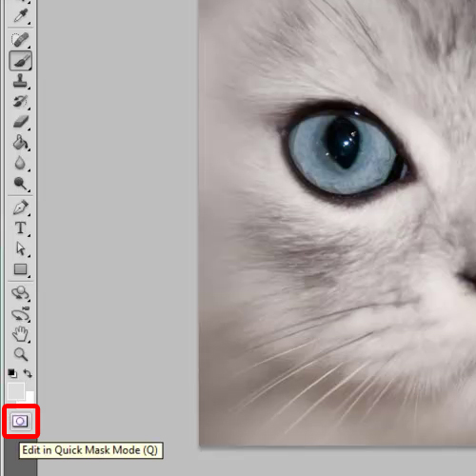The image size is (476, 476).
Task: Select the Brush tool
Action: 21,60
